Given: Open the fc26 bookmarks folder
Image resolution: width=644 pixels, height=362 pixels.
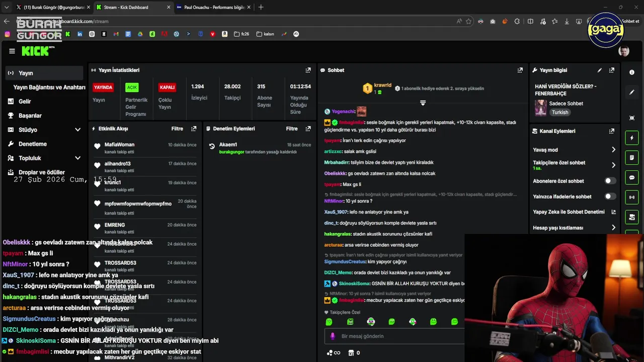Looking at the screenshot, I should [241, 34].
